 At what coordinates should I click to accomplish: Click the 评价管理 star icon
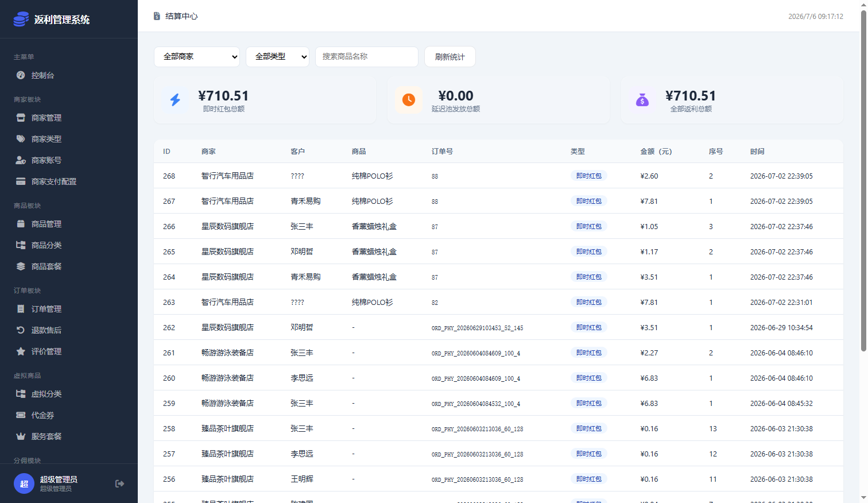pos(21,351)
